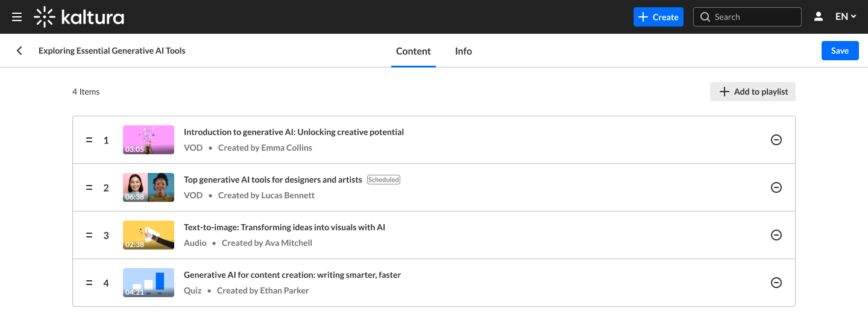Click the Top generative AI tools thumbnail
Image resolution: width=868 pixels, height=317 pixels.
coord(148,187)
